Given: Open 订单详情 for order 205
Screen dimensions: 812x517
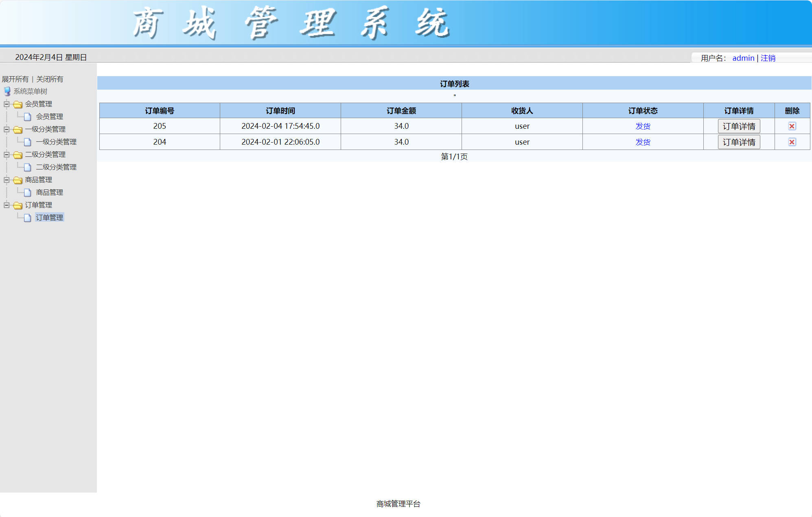Looking at the screenshot, I should click(x=739, y=126).
